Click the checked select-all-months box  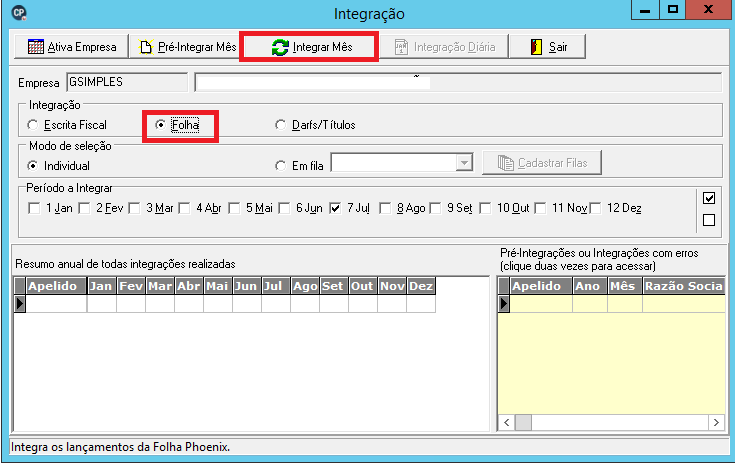[709, 198]
